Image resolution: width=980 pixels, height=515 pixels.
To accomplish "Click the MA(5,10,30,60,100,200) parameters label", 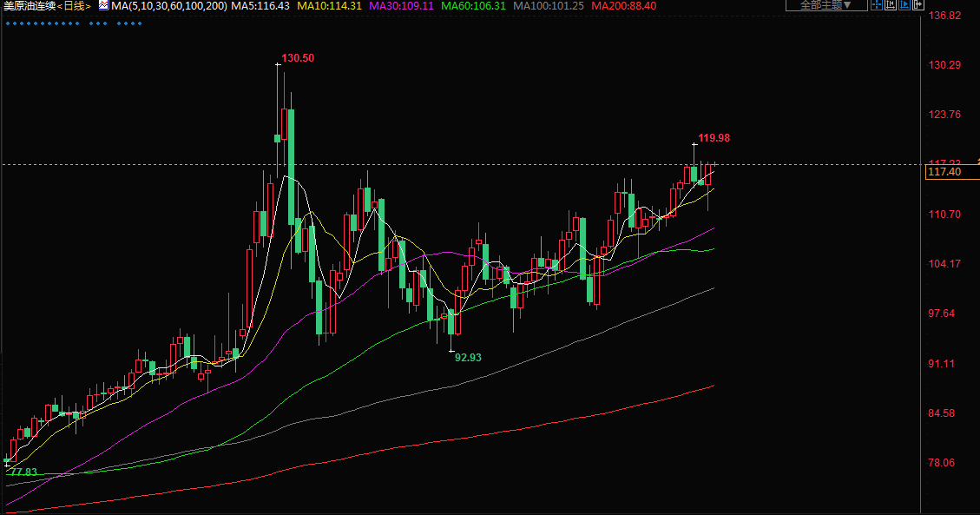I will 169,6.
